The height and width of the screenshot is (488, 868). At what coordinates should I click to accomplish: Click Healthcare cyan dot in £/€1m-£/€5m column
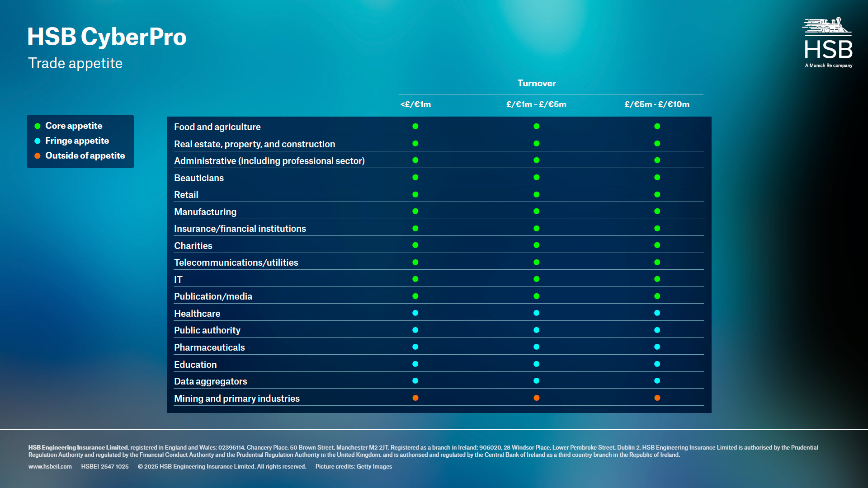point(536,313)
